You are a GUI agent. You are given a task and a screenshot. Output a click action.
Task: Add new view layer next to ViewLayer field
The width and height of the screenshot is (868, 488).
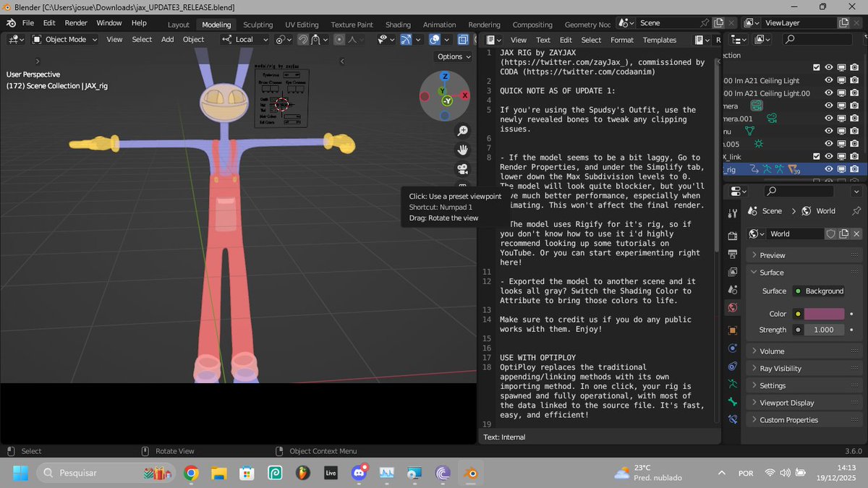[845, 23]
